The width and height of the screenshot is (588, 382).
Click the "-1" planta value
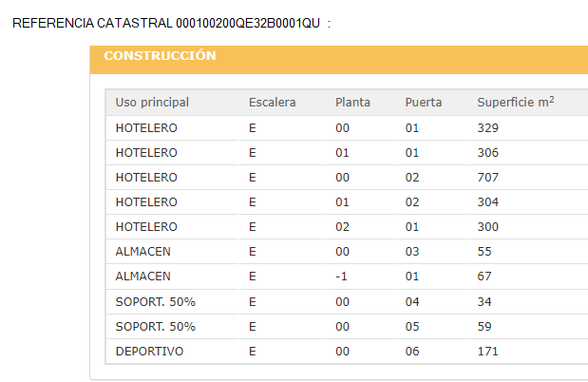coord(342,277)
